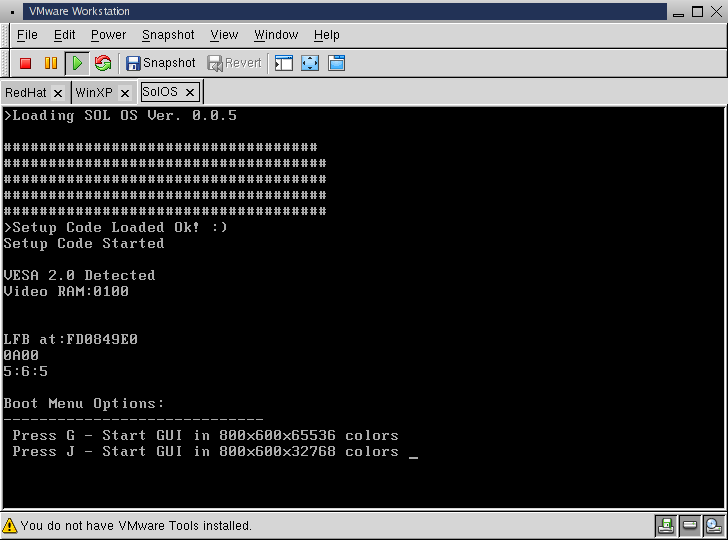Stop the virtual machine with the red square

26,63
